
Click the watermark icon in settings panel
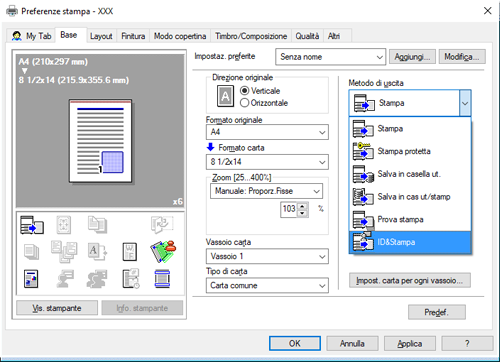(x=130, y=252)
